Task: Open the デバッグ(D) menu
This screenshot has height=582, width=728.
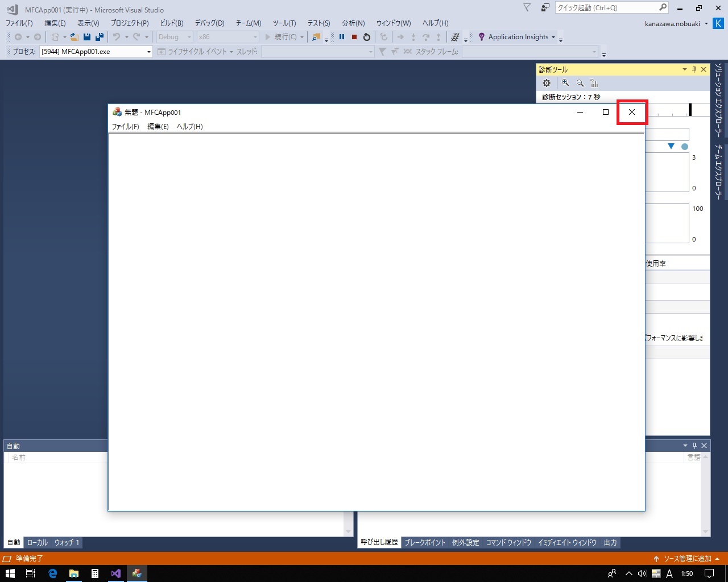Action: pyautogui.click(x=209, y=23)
